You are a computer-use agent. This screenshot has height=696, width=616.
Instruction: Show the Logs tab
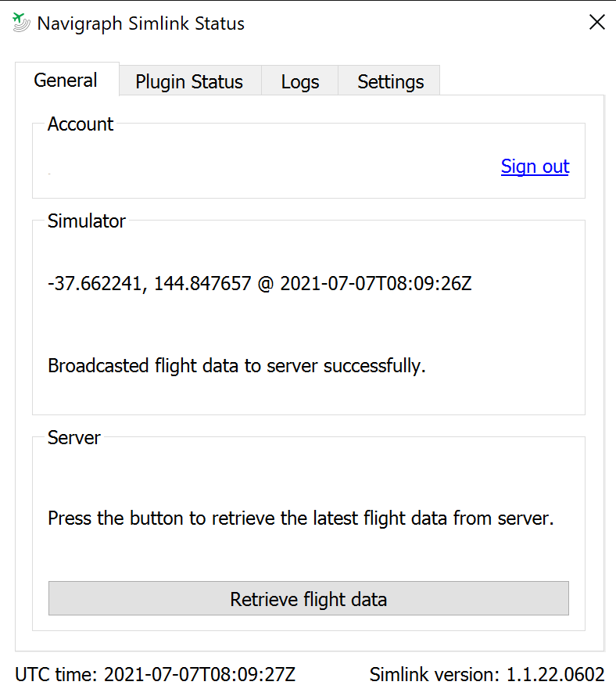click(300, 82)
